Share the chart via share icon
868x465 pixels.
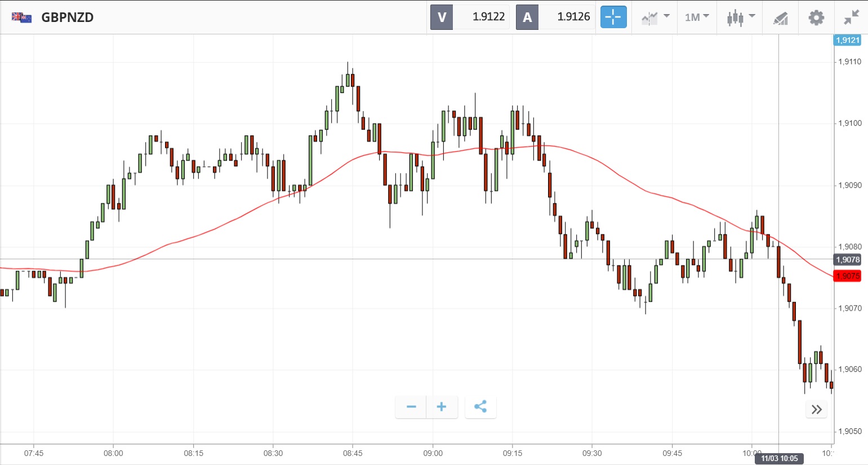coord(480,407)
